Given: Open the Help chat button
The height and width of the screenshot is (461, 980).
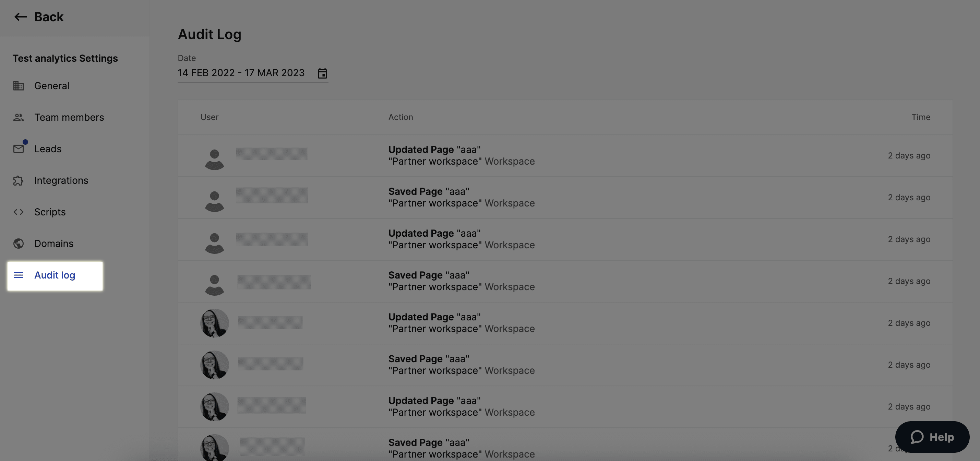Looking at the screenshot, I should [932, 437].
